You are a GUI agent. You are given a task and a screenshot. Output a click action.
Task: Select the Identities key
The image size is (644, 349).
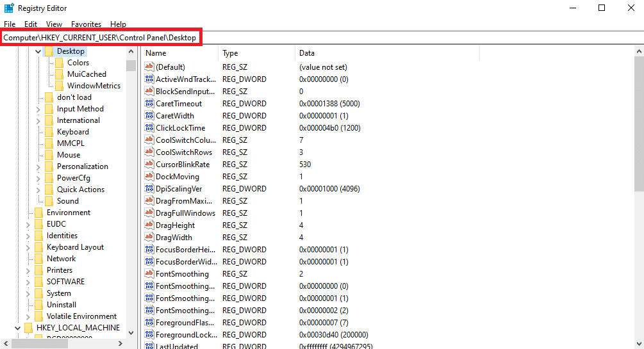pyautogui.click(x=62, y=236)
